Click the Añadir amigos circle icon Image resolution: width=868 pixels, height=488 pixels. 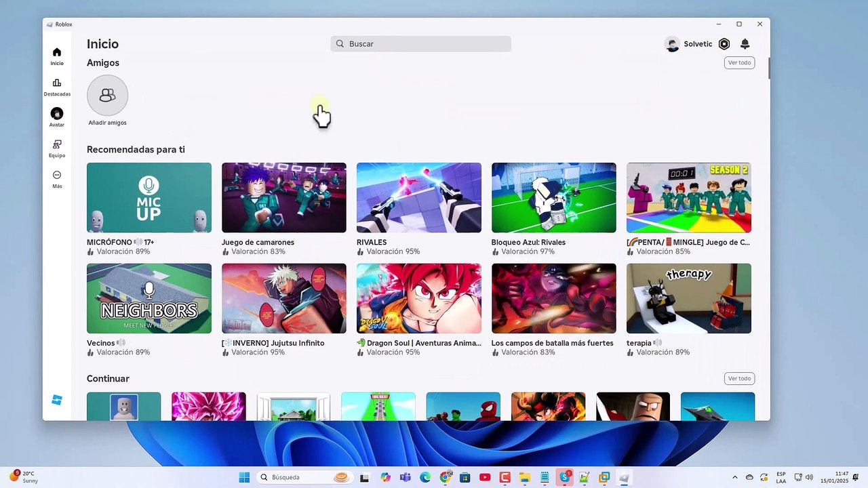coord(107,96)
